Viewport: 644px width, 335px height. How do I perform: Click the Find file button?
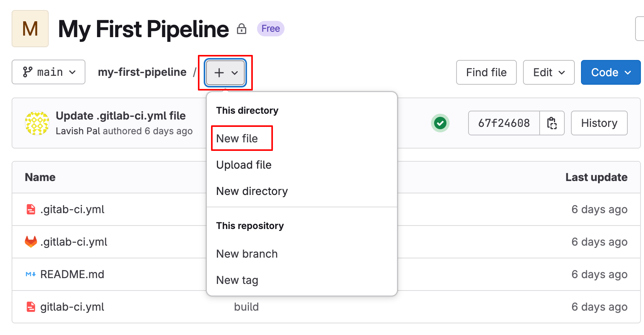486,72
